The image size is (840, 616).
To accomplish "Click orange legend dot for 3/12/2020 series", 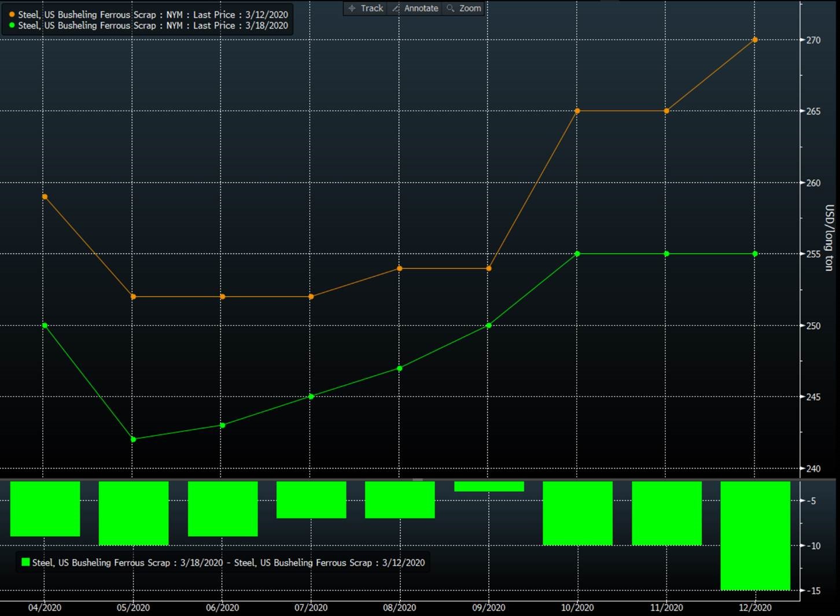I will (x=12, y=14).
